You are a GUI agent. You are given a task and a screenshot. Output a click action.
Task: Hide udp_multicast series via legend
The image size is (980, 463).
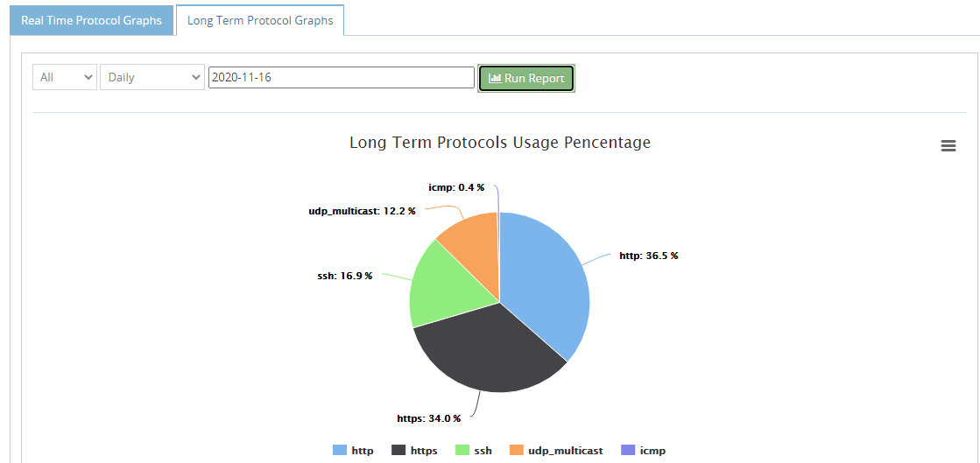(556, 451)
